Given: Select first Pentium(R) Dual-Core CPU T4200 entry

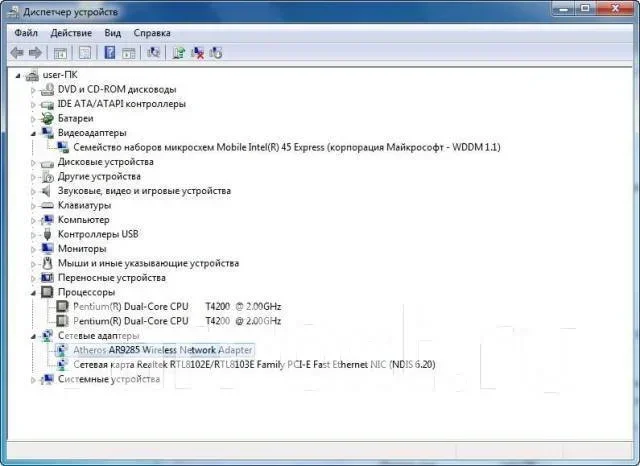Looking at the screenshot, I should point(177,306).
